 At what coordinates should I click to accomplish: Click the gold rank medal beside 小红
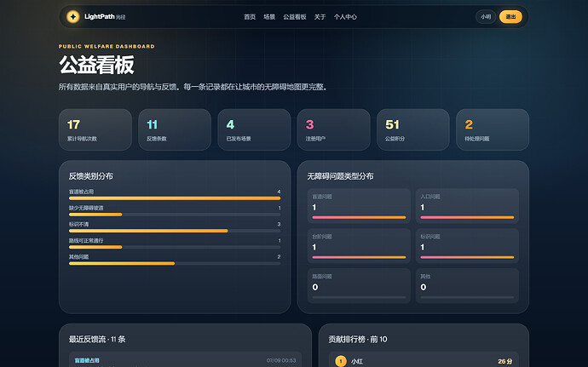tap(341, 361)
